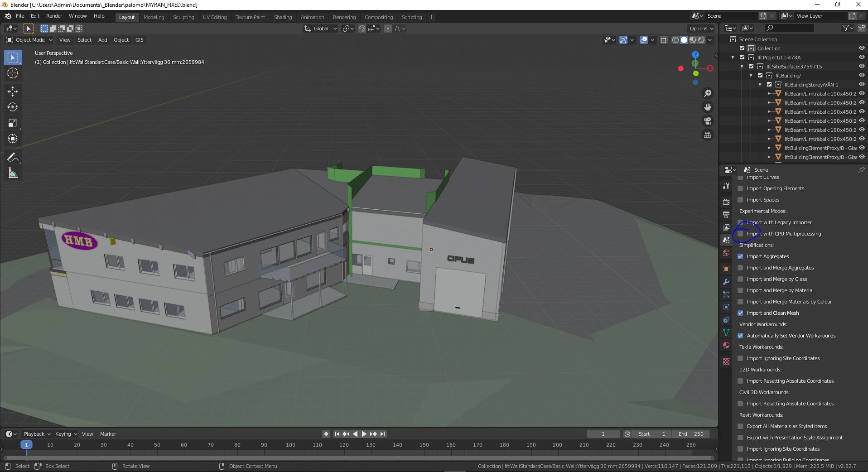The image size is (868, 472).
Task: Open the Material properties tab
Action: coord(726,345)
